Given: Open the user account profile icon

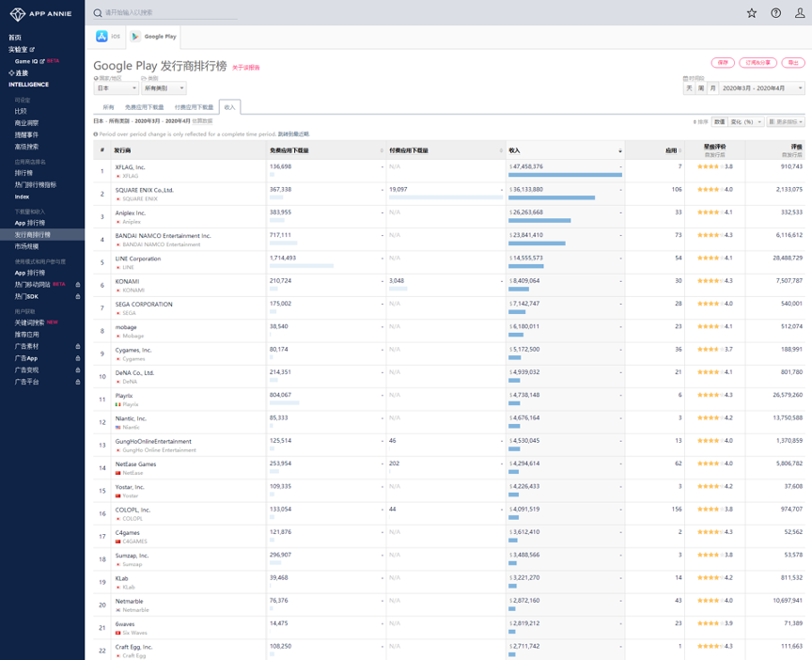Looking at the screenshot, I should click(800, 13).
